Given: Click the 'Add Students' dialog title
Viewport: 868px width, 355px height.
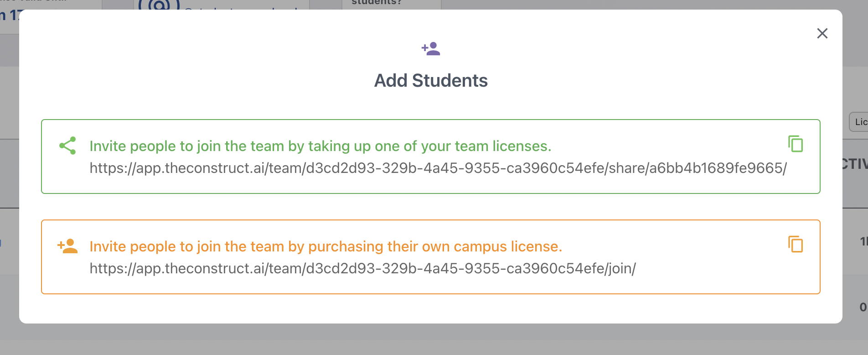Looking at the screenshot, I should click(431, 81).
